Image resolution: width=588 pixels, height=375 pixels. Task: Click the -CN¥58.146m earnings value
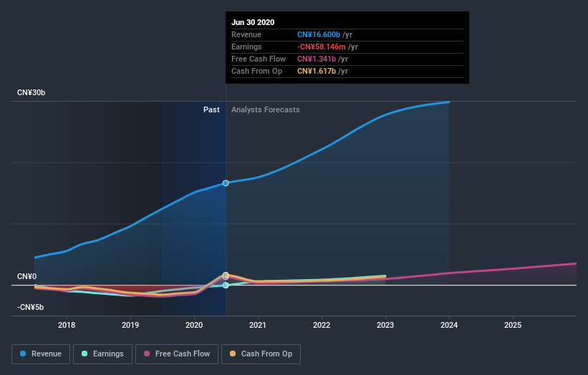322,47
